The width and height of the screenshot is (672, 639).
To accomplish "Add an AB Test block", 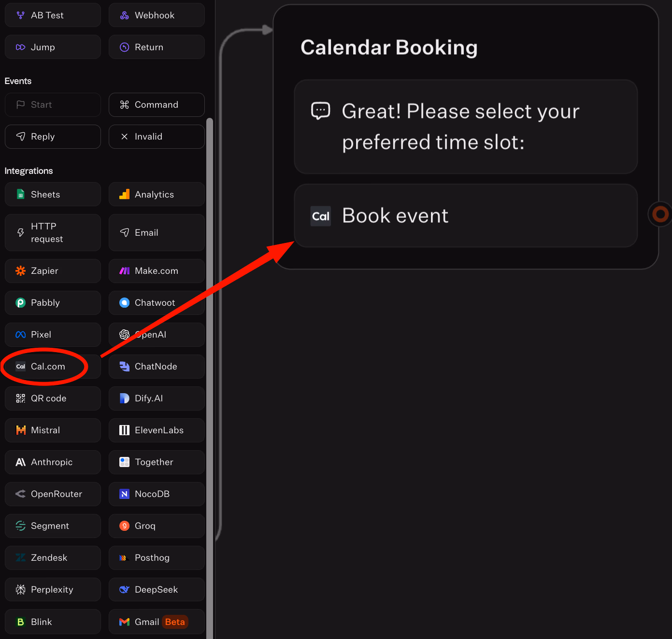I will (52, 15).
